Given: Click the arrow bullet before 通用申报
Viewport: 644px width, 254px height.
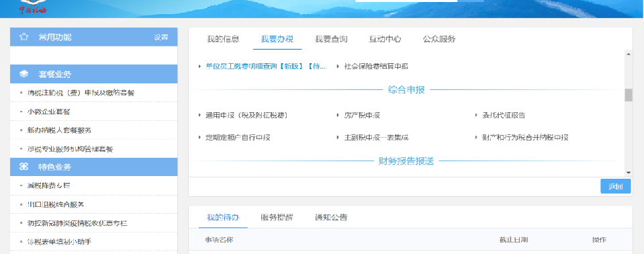Looking at the screenshot, I should click(x=200, y=116).
